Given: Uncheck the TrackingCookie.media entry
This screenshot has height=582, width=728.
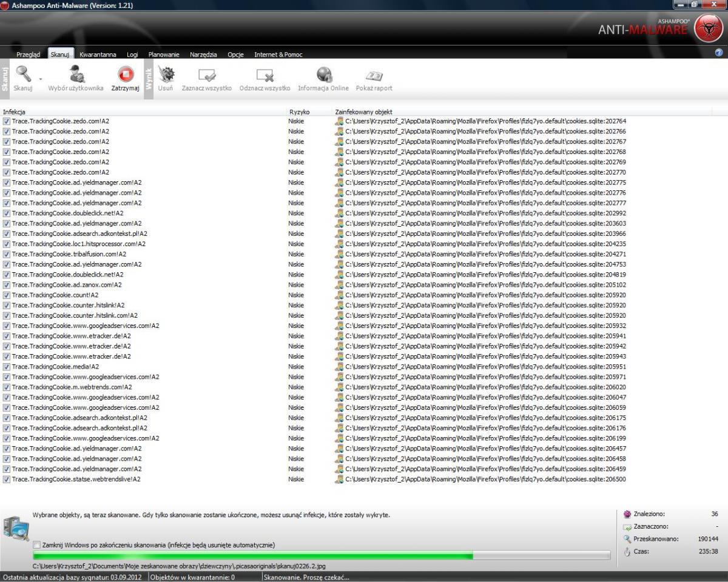Looking at the screenshot, I should tap(7, 367).
